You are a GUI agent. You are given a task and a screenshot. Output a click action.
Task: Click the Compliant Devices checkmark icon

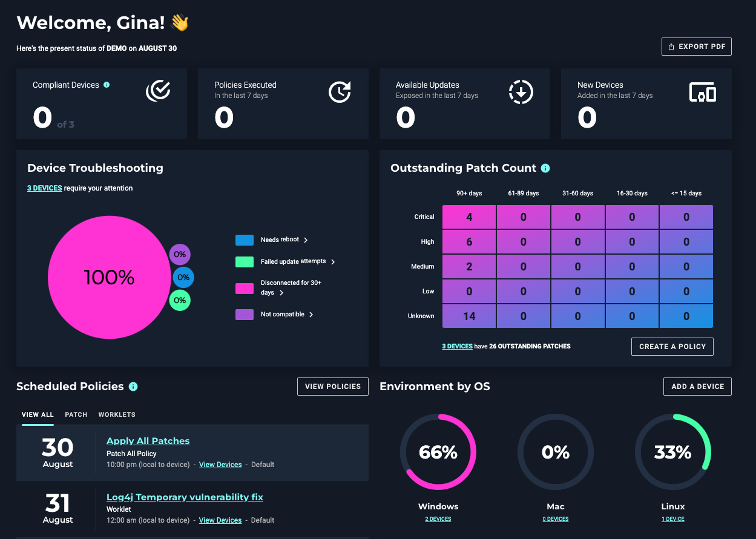(x=158, y=91)
